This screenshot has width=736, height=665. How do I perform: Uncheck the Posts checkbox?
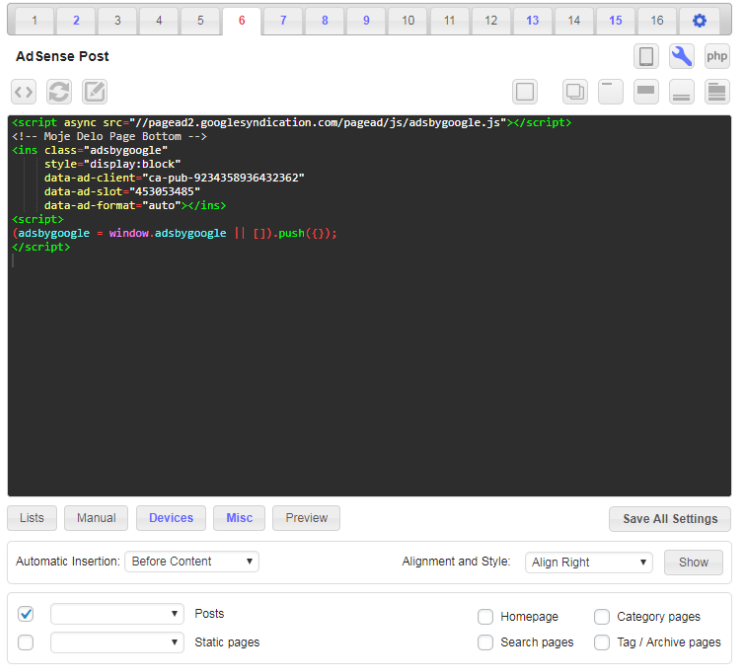pos(26,614)
